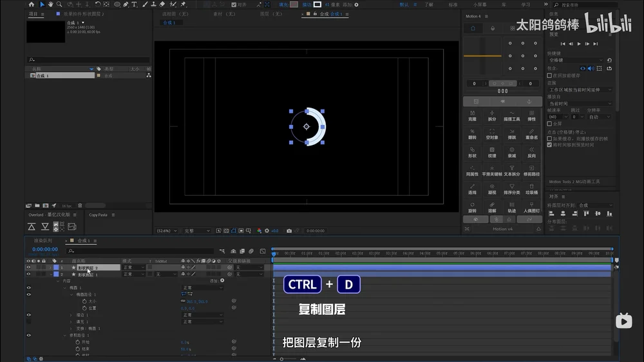Open the 完整 resolution dropdown
644x362 pixels.
click(196, 231)
